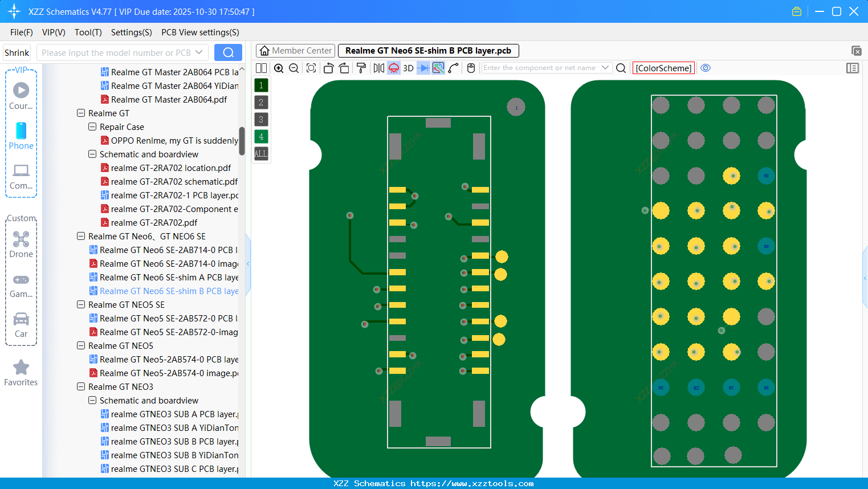Collapse the Realme GT NEO3 folder node
The width and height of the screenshot is (868, 489).
click(81, 386)
